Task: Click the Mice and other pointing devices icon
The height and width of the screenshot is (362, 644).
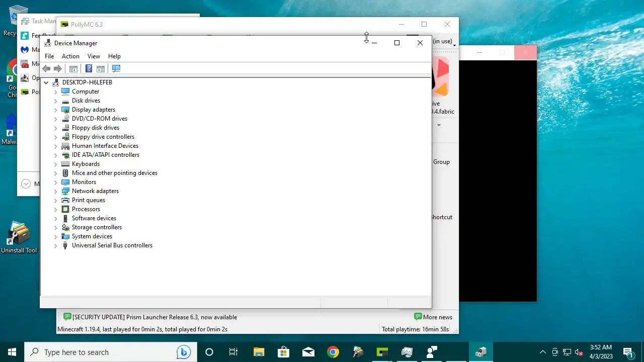Action: [65, 173]
